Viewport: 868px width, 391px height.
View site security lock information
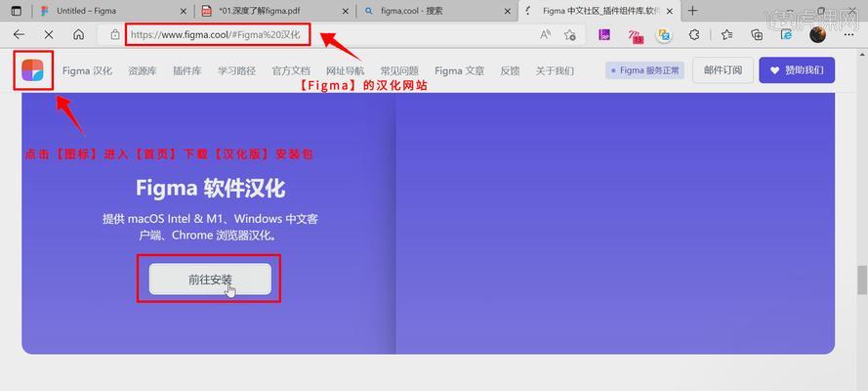click(x=115, y=35)
